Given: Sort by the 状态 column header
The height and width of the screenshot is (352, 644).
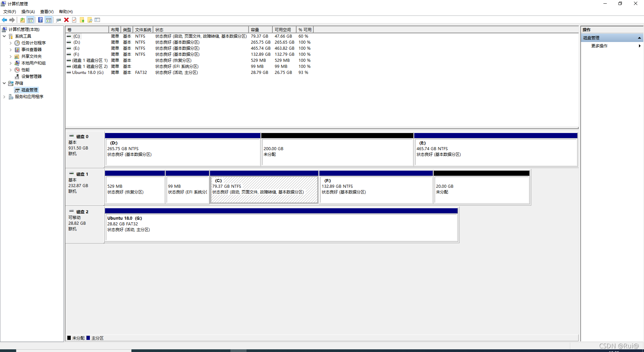Looking at the screenshot, I should [201, 30].
